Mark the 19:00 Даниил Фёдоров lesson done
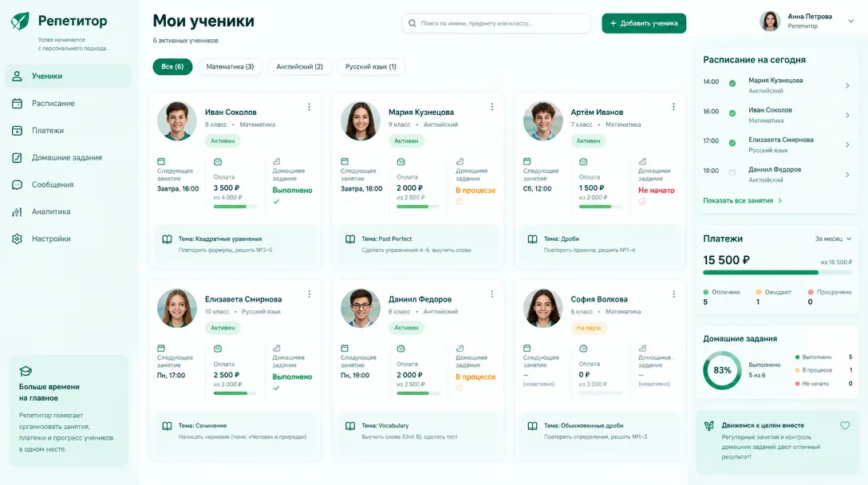This screenshot has height=485, width=868. point(732,173)
